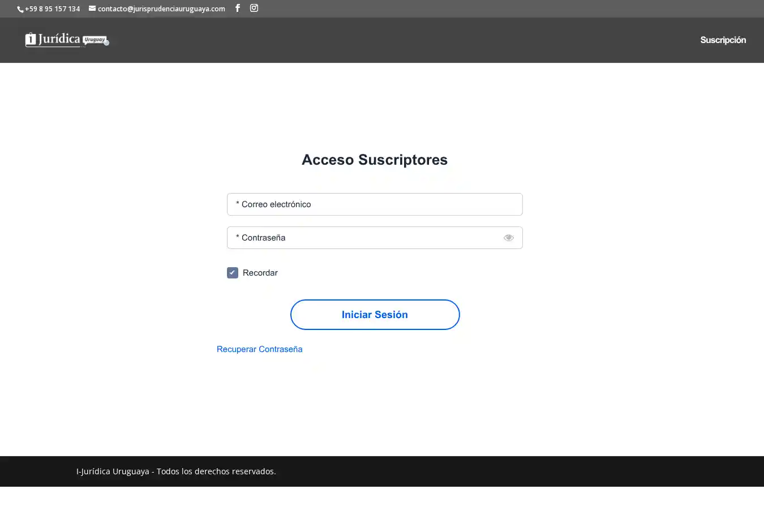Click the I-Jurídica briefcase logo icon
This screenshot has width=764, height=532.
point(31,39)
